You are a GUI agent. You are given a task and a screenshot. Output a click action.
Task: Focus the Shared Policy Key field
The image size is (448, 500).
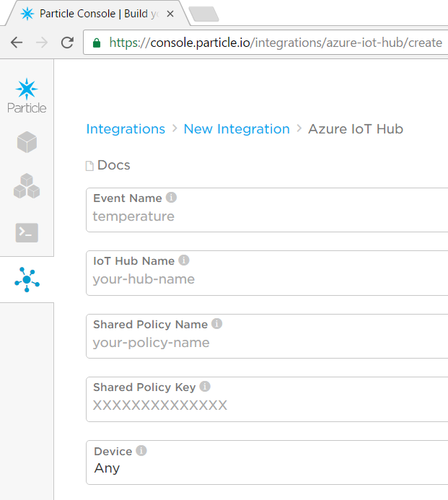267,405
